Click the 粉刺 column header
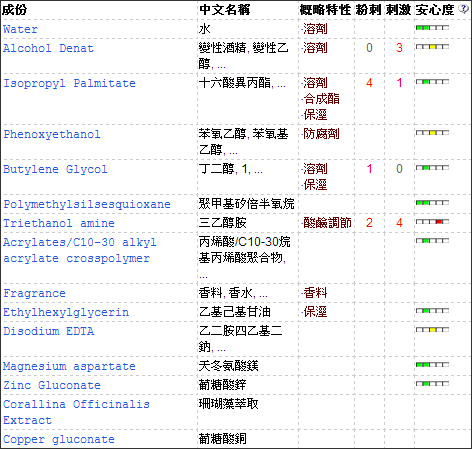The image size is (472, 449). pos(368,10)
